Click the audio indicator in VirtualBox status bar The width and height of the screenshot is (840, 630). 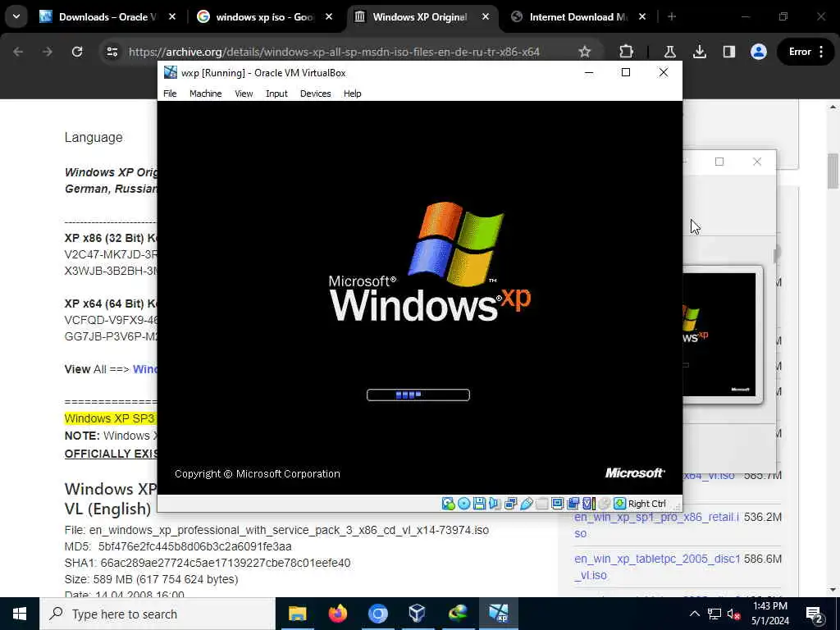tap(495, 504)
